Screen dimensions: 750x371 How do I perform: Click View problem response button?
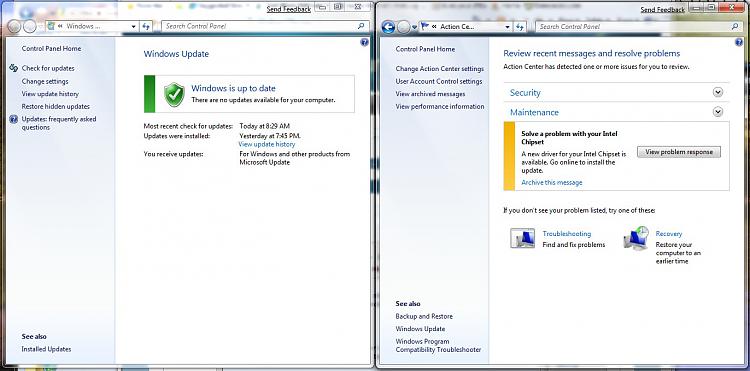(679, 152)
